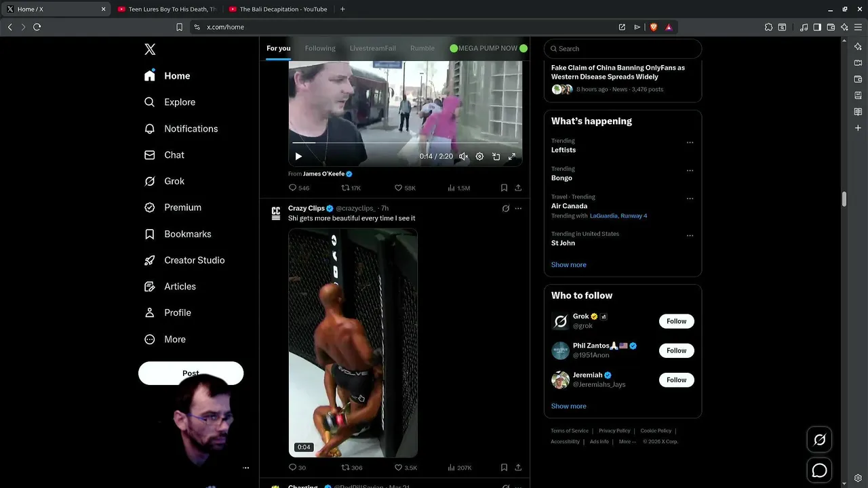Screen dimensions: 868x488
Task: Go to Home in X sidebar
Action: 167,76
